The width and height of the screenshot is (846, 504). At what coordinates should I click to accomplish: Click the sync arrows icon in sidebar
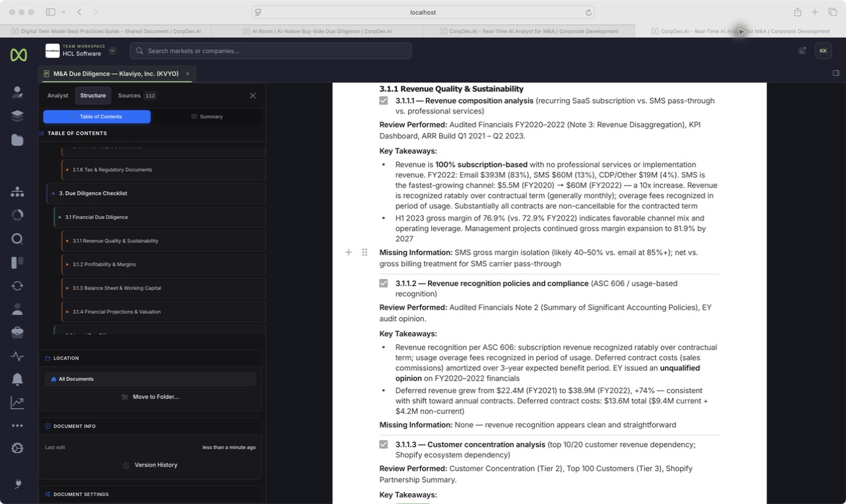point(18,286)
